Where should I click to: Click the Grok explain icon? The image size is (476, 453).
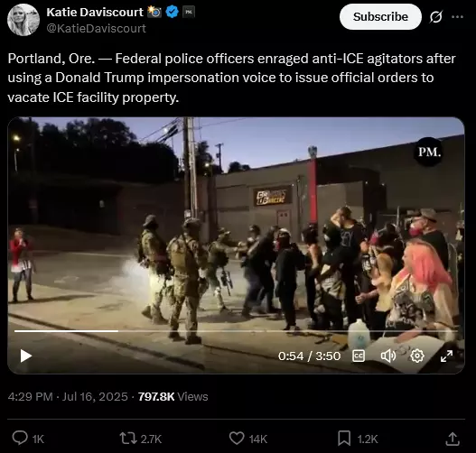(435, 16)
